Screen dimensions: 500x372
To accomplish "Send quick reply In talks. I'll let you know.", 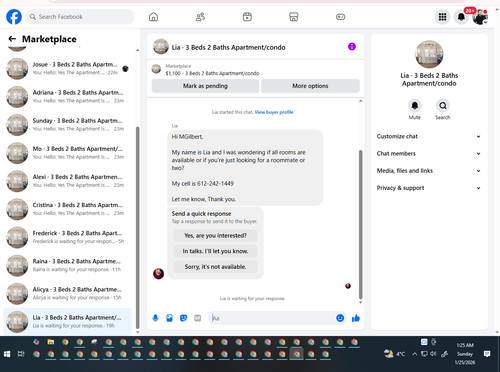I will tap(215, 251).
